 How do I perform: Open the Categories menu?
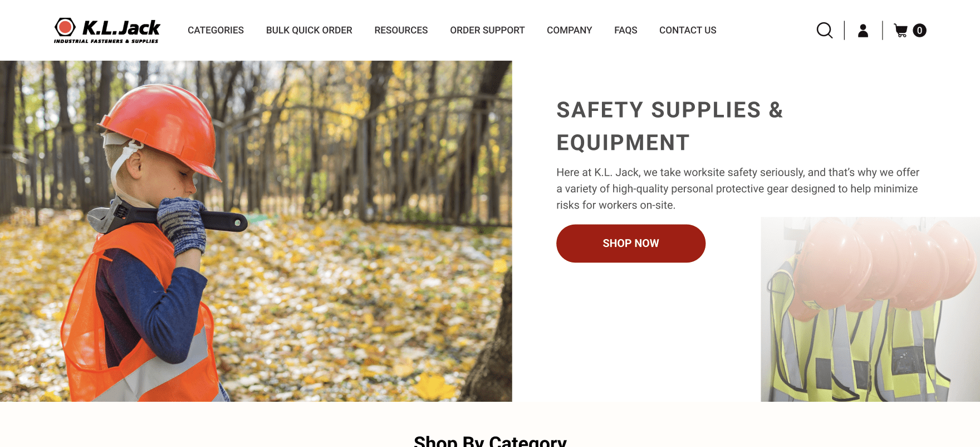[x=215, y=30]
